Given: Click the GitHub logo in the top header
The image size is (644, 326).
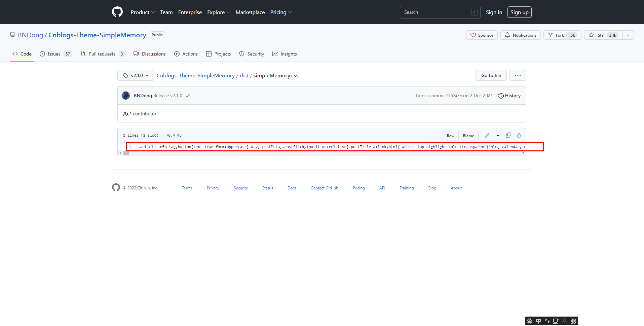Looking at the screenshot, I should point(117,12).
